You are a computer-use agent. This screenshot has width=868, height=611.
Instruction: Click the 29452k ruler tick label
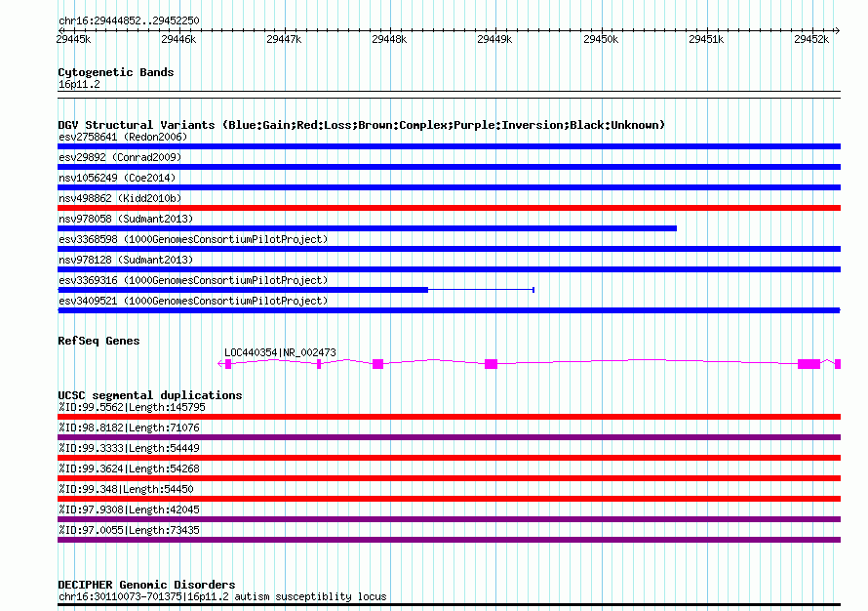point(811,39)
